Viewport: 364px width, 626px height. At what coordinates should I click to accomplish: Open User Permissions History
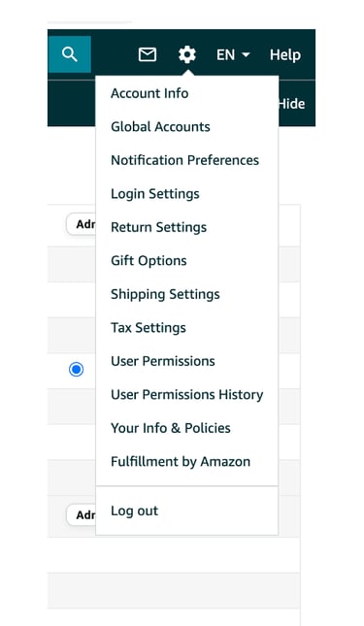[x=186, y=395]
